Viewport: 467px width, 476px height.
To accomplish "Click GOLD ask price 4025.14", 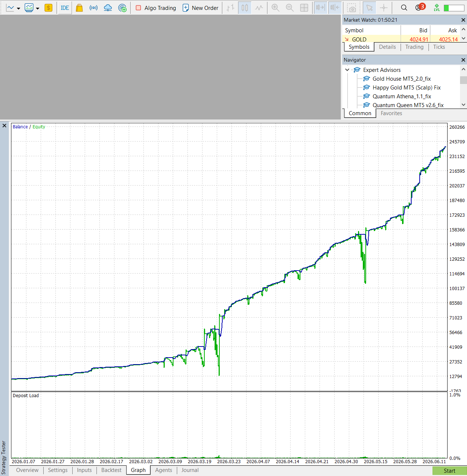I will point(448,40).
